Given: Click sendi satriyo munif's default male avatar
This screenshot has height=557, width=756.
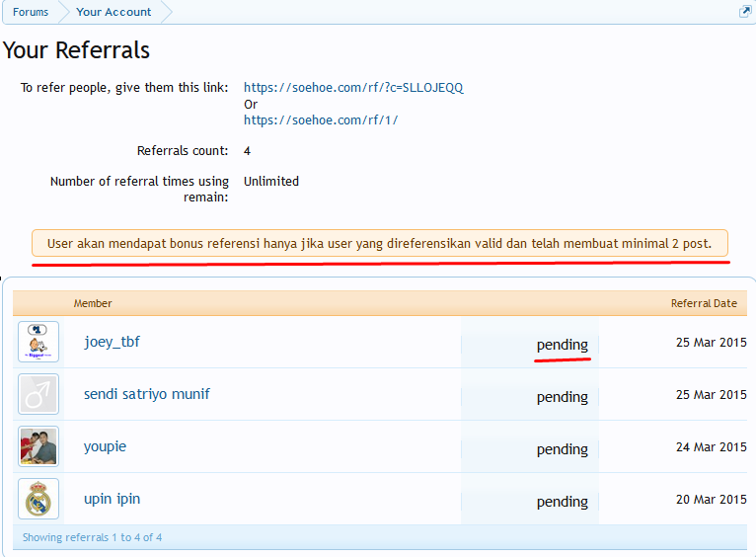Looking at the screenshot, I should tap(38, 394).
